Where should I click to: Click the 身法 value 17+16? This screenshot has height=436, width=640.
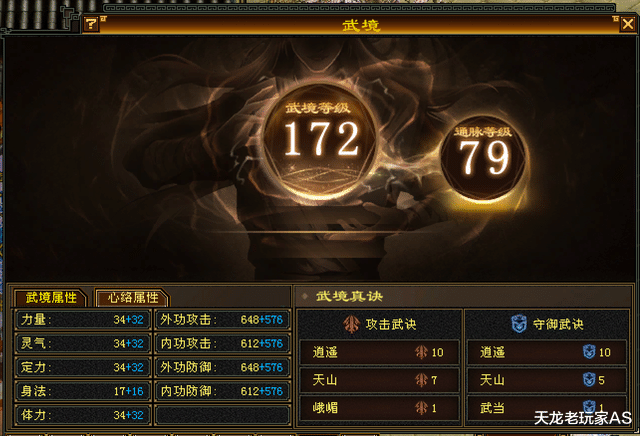point(129,391)
